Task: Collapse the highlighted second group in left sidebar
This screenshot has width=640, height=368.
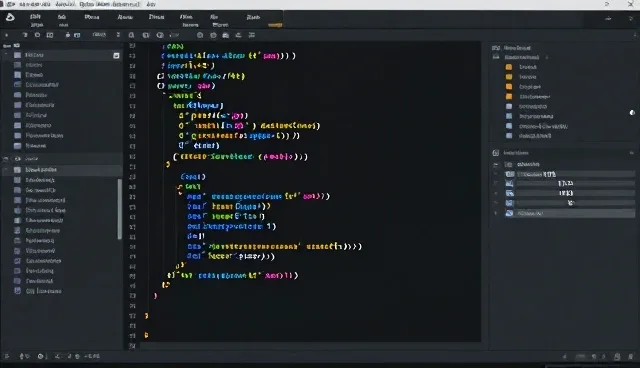Action: [x=6, y=159]
